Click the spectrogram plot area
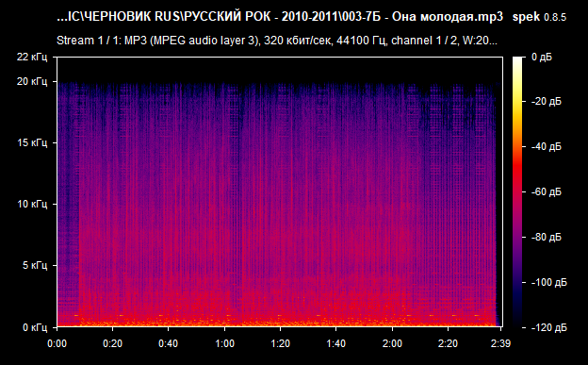The image size is (588, 365). click(280, 191)
